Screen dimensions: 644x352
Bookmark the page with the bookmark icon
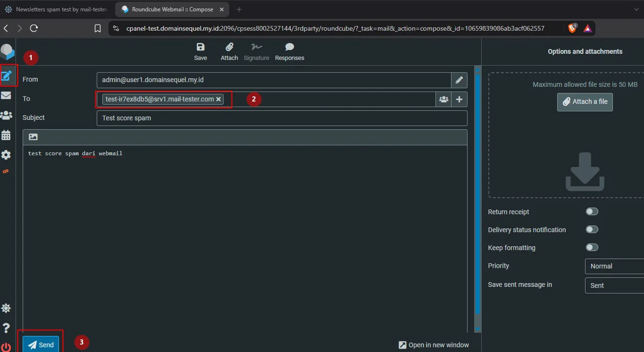coord(98,28)
